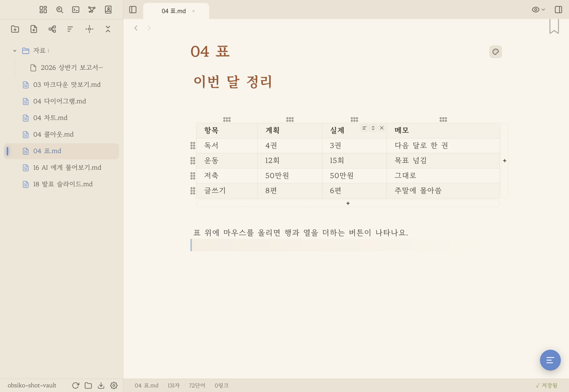569x392 pixels.
Task: Open the graph view icon
Action: pos(92,9)
